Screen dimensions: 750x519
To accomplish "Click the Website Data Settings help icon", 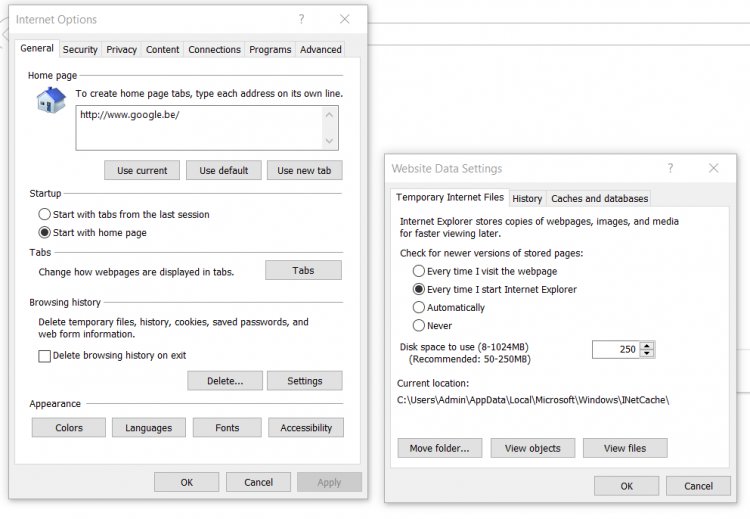I will (670, 168).
